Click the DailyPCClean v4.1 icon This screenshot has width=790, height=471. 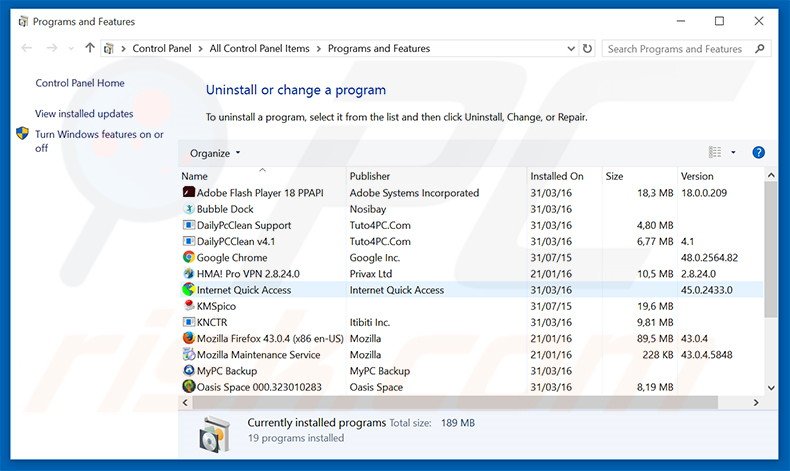[188, 241]
